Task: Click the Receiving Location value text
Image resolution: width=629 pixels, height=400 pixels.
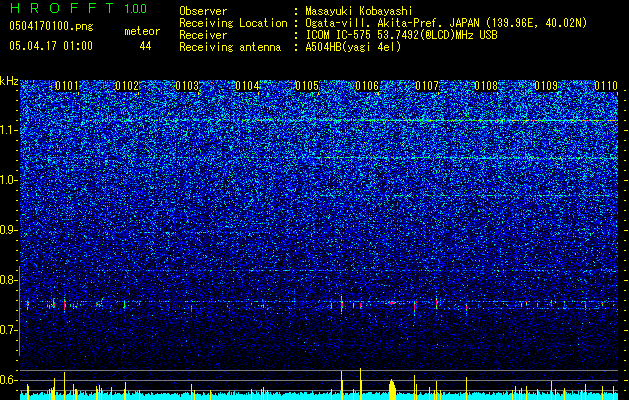Action: click(x=446, y=23)
